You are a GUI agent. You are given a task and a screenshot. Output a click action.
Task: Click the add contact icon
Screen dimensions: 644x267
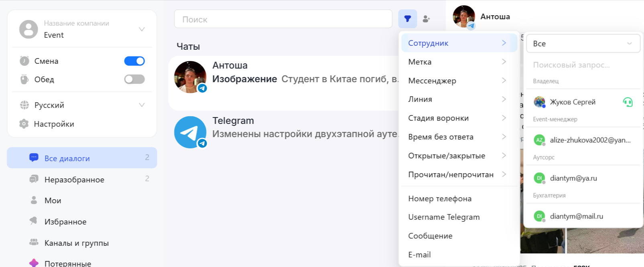coord(426,19)
